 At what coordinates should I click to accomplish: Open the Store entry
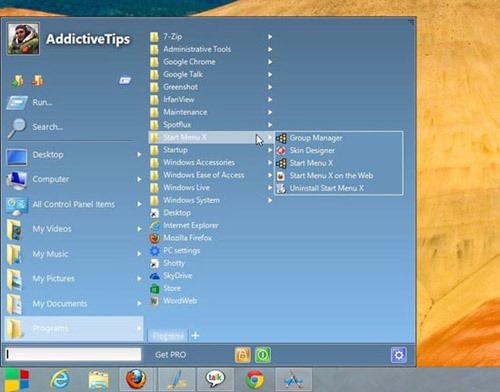click(x=165, y=288)
